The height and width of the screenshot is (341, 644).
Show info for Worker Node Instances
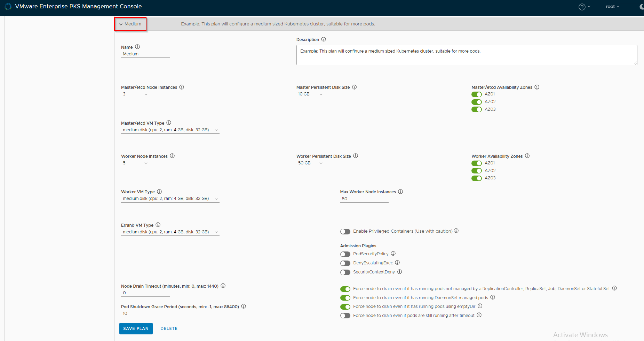pos(172,156)
